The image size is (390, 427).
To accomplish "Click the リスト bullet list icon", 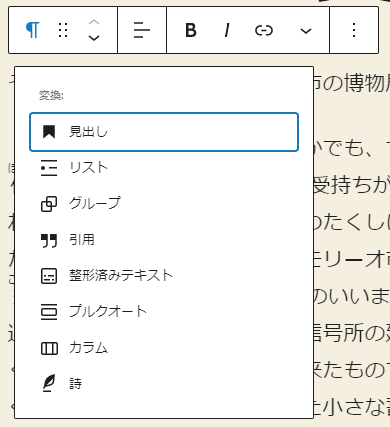I will point(49,168).
